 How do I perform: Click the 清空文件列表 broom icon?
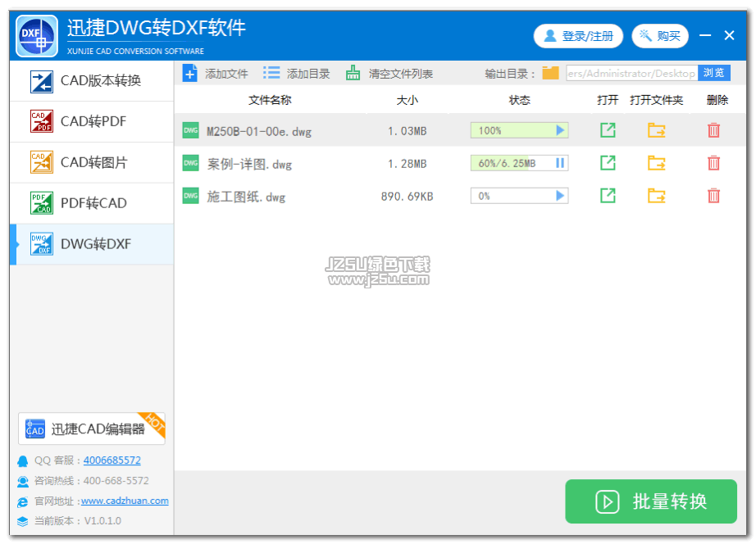(x=353, y=73)
